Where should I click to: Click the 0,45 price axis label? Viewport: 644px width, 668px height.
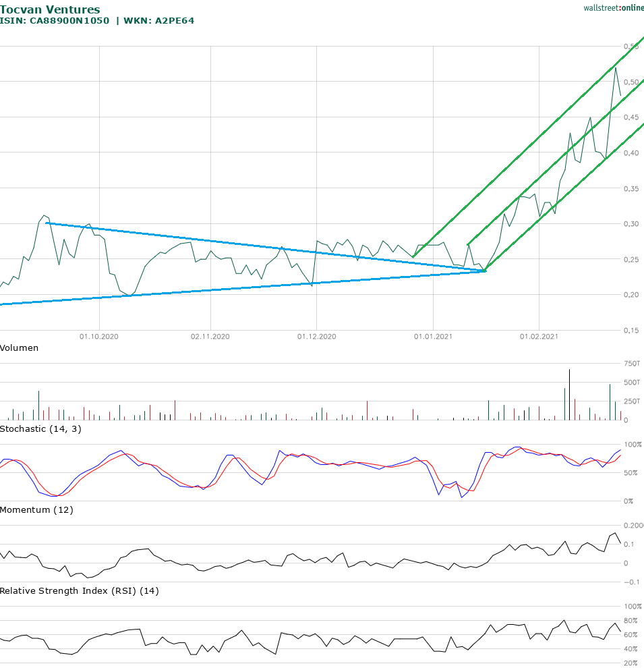coord(631,117)
